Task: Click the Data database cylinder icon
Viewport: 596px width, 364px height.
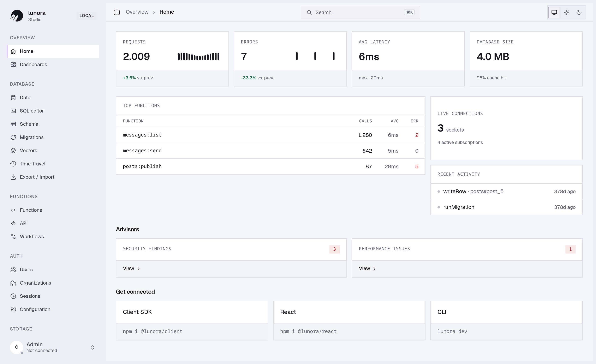Action: (13, 98)
